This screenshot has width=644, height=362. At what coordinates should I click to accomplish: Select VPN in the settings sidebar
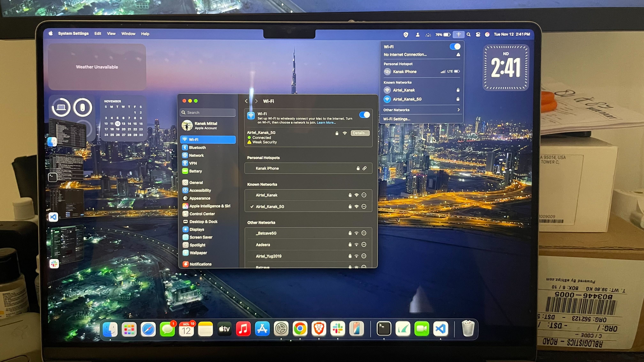point(193,163)
